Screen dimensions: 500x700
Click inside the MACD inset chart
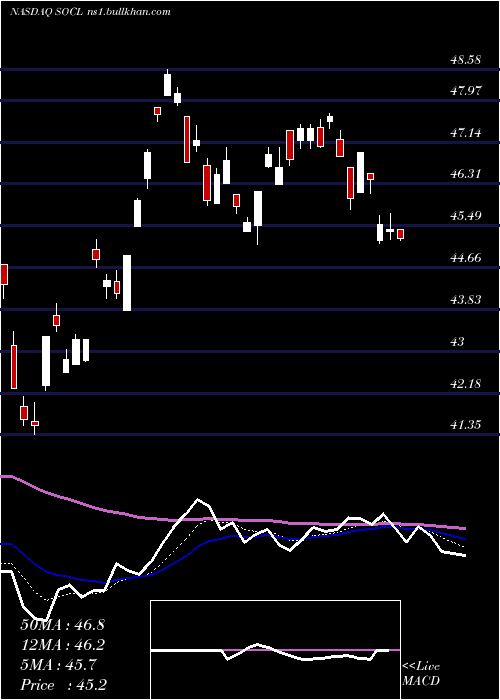click(x=275, y=650)
